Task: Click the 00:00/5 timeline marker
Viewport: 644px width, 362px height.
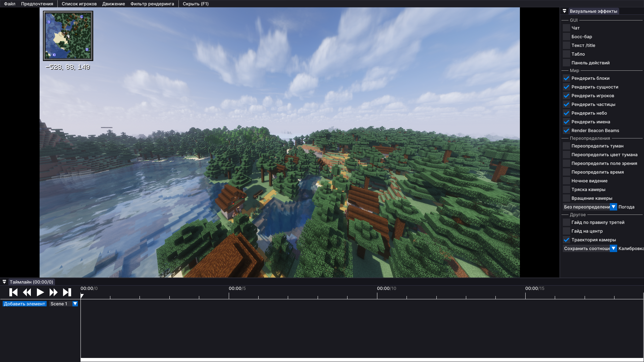Action: click(x=237, y=288)
